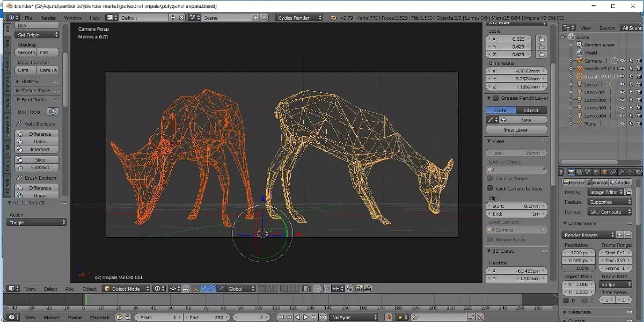Toggle Lamp.001 visibility eye in outliner
The width and height of the screenshot is (644, 322).
[623, 92]
